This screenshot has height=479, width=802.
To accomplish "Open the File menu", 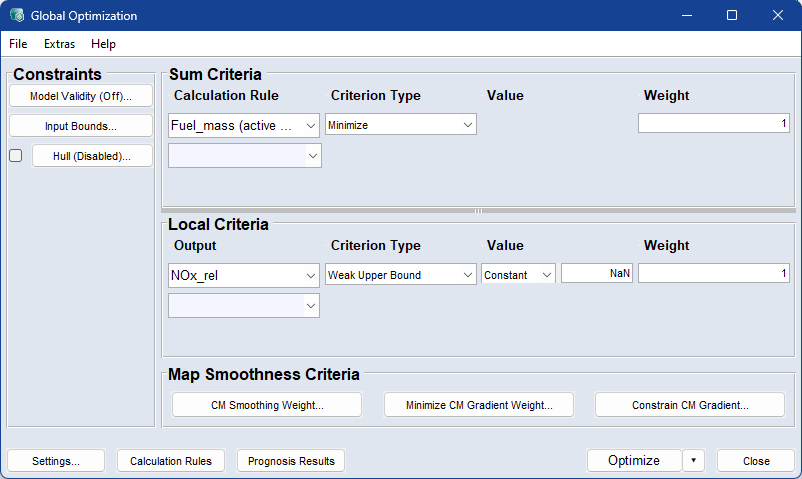I will [x=18, y=44].
